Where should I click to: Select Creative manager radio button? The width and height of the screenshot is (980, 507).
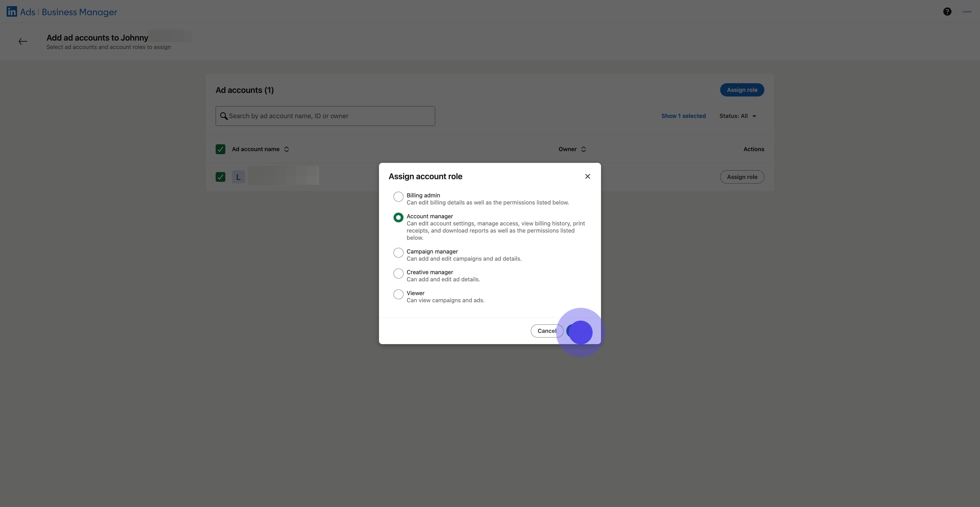(x=398, y=273)
